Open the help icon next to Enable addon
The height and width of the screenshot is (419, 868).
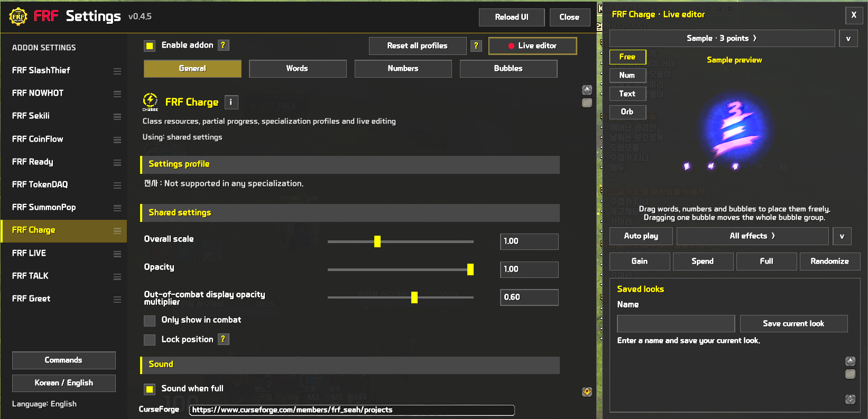[223, 45]
